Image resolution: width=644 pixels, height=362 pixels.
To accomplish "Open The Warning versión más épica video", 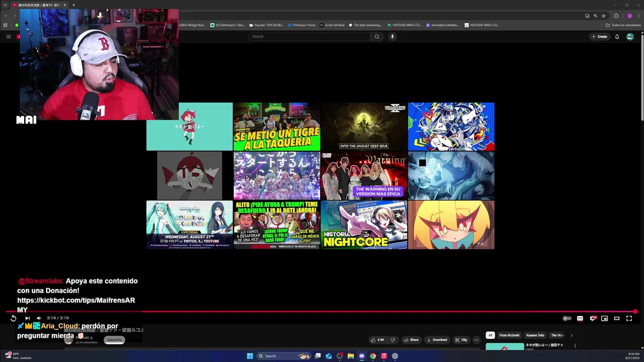I will (x=364, y=175).
